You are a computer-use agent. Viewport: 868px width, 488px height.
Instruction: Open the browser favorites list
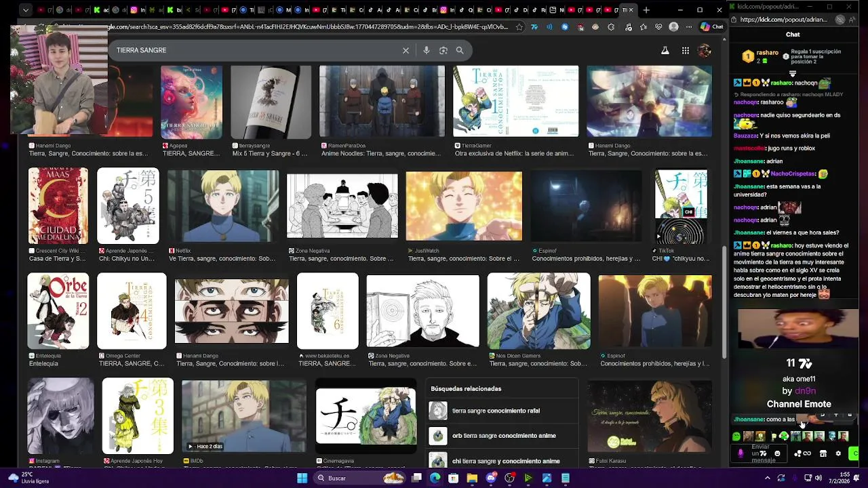(643, 27)
